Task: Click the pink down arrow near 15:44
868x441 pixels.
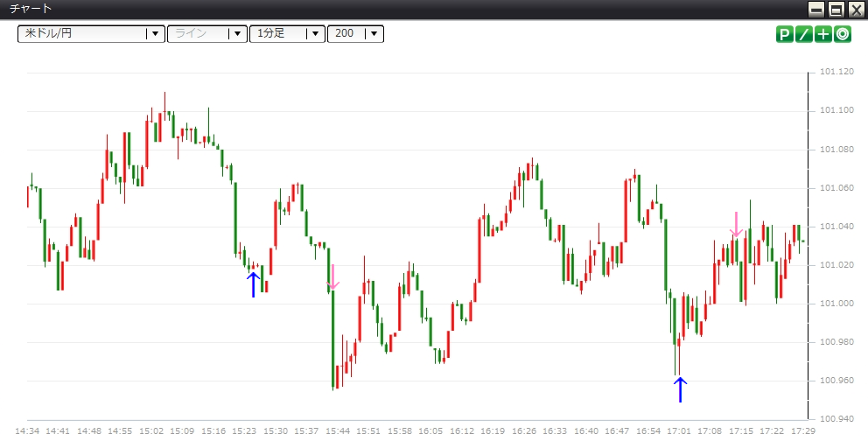Action: [333, 277]
